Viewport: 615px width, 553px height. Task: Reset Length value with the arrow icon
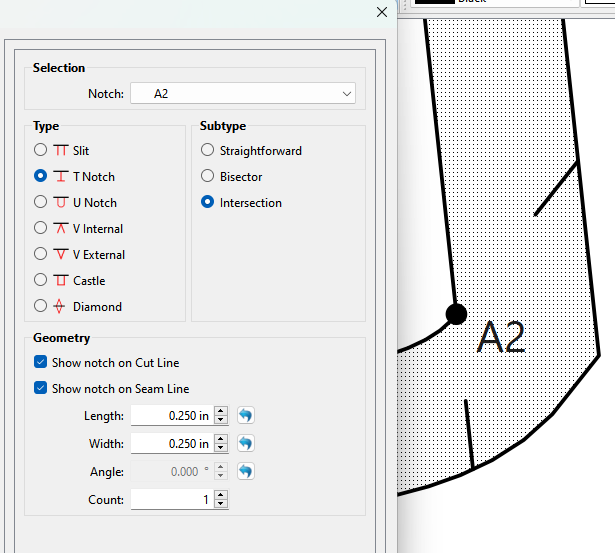coord(245,415)
